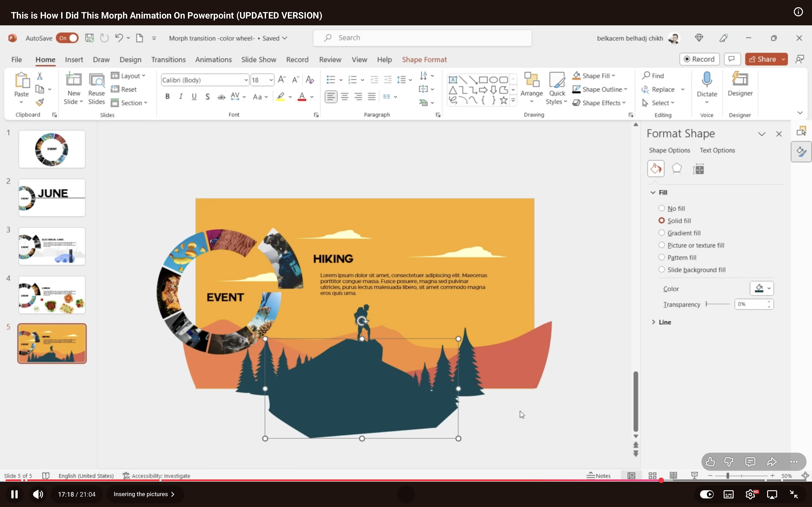The image size is (812, 507).
Task: Apply Bold formatting button
Action: pos(167,97)
